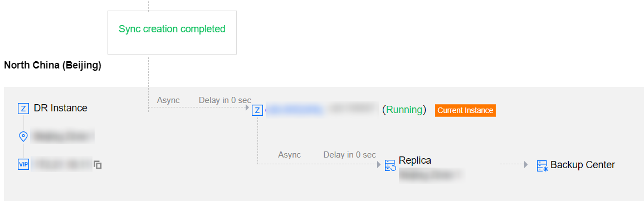Click the Z icon beside the running instance
644x201 pixels.
(257, 110)
